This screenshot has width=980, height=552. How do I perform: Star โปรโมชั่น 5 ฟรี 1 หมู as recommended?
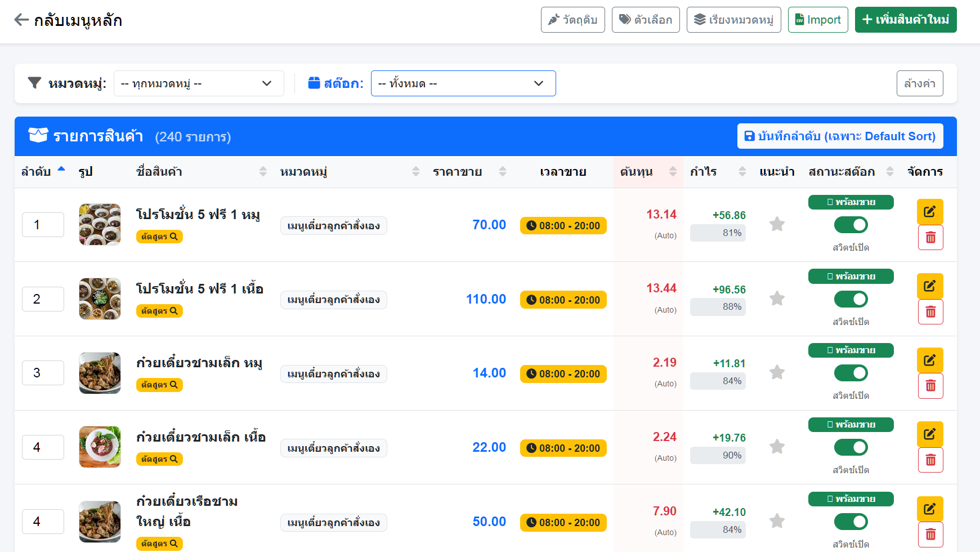777,224
